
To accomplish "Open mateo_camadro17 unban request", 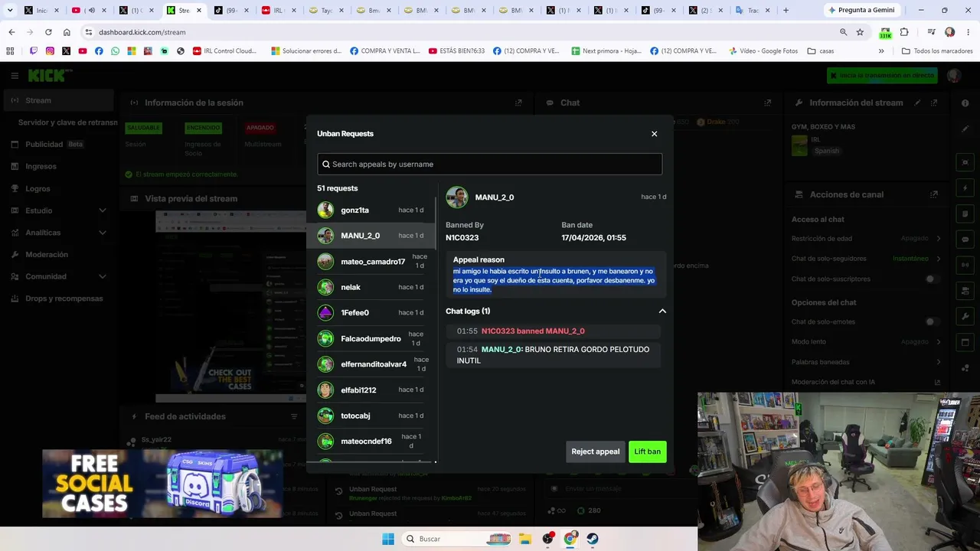I will (371, 262).
